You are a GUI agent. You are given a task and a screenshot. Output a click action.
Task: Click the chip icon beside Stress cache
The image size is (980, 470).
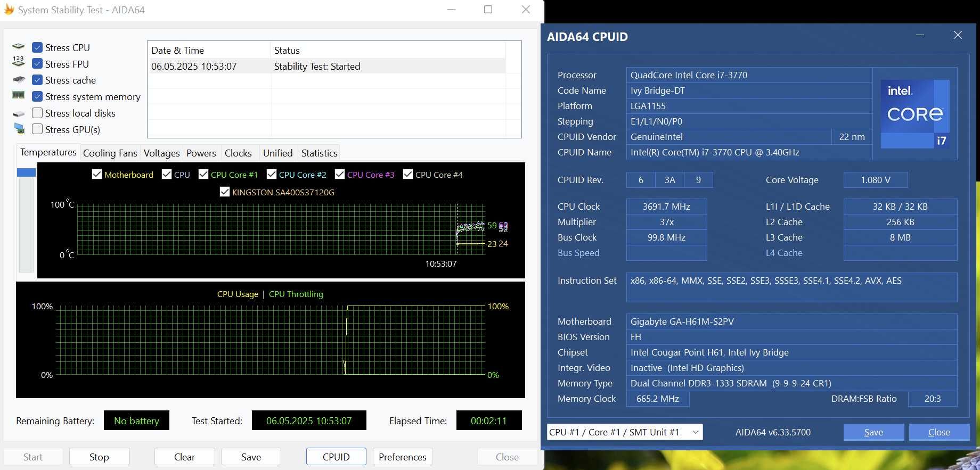[x=19, y=80]
